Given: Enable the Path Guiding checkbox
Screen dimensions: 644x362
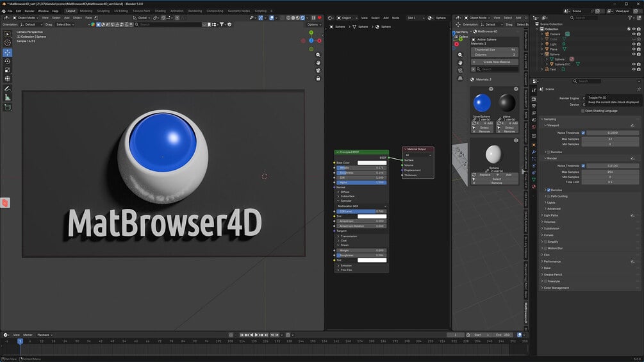Looking at the screenshot, I should (549, 196).
